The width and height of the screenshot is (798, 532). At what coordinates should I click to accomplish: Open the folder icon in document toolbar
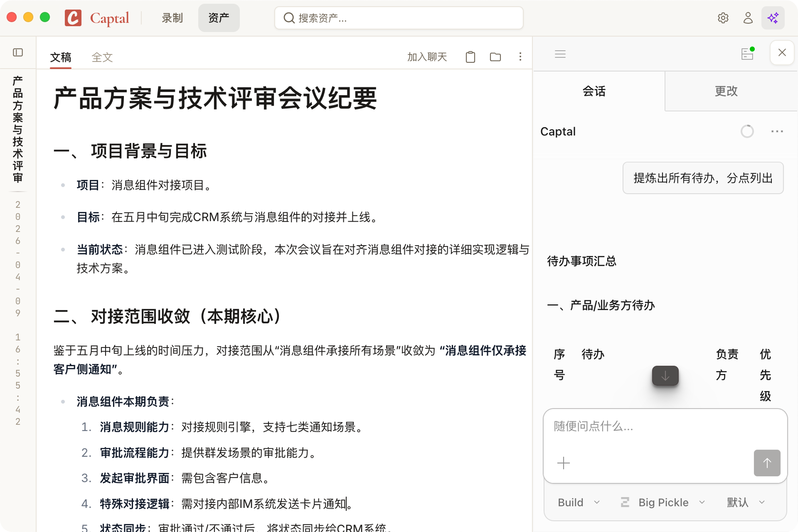click(495, 57)
